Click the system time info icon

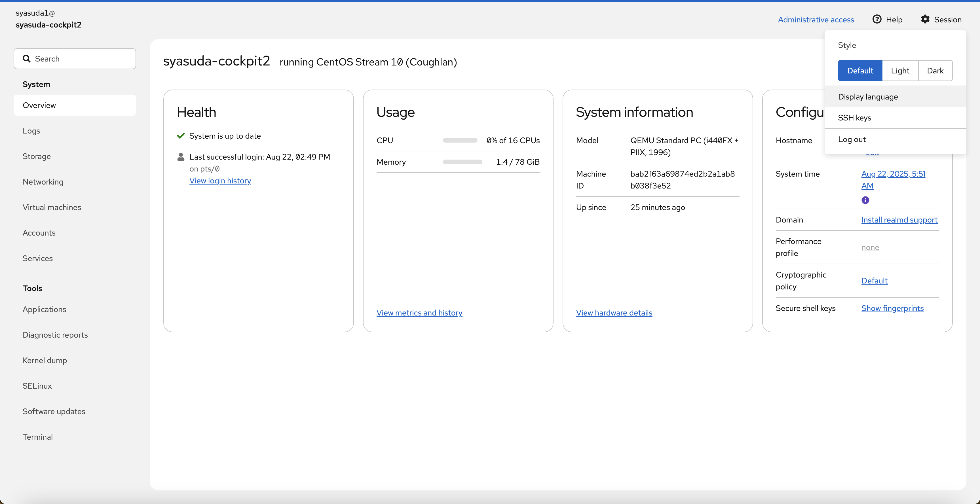(x=865, y=200)
